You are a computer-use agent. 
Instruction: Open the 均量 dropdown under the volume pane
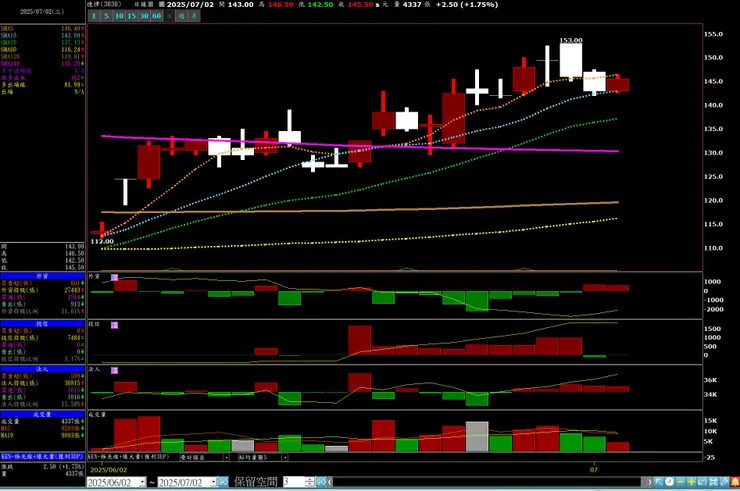[x=285, y=457]
